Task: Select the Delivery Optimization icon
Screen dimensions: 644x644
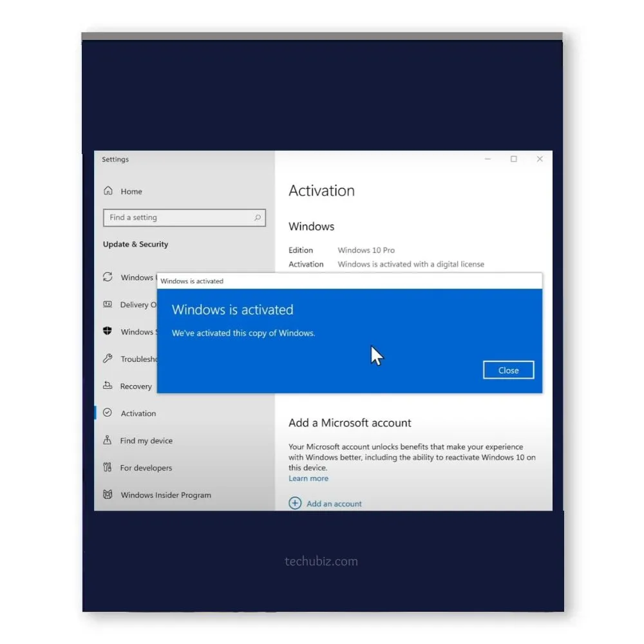Action: click(108, 305)
